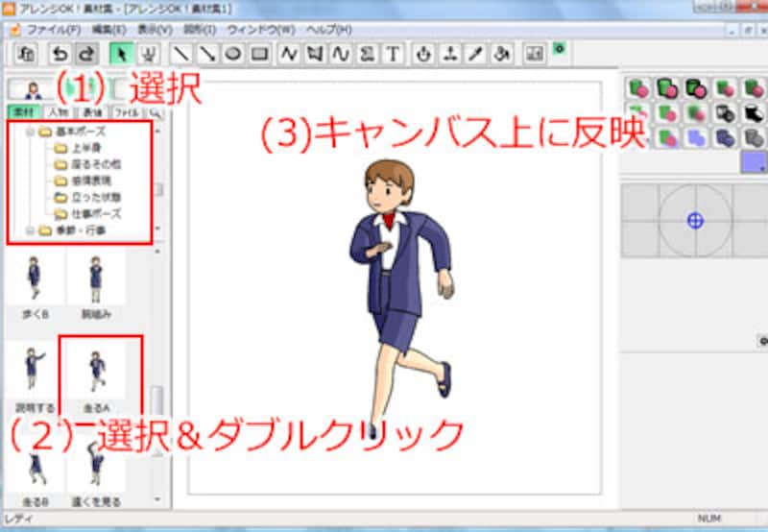The width and height of the screenshot is (768, 532).
Task: Open the purple color swatch dropdown
Action: tap(754, 162)
